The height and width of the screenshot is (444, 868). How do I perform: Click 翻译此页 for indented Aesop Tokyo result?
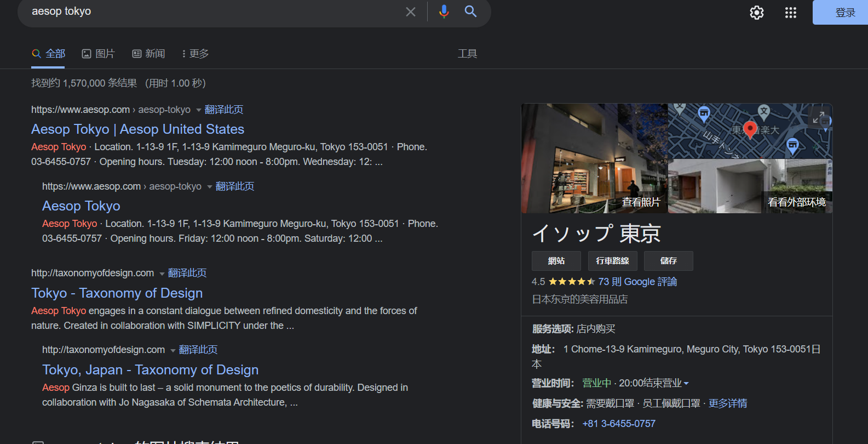pyautogui.click(x=235, y=186)
